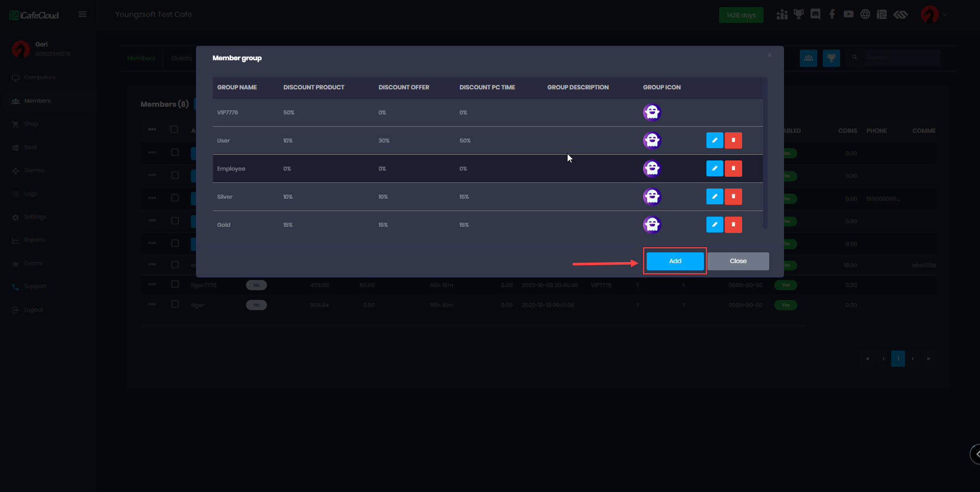Open the YouTube link icon
The image size is (980, 492).
click(x=848, y=14)
